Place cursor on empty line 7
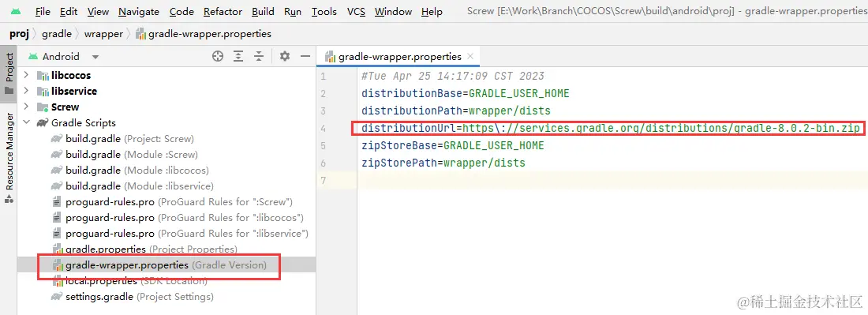The height and width of the screenshot is (315, 868). click(612, 181)
